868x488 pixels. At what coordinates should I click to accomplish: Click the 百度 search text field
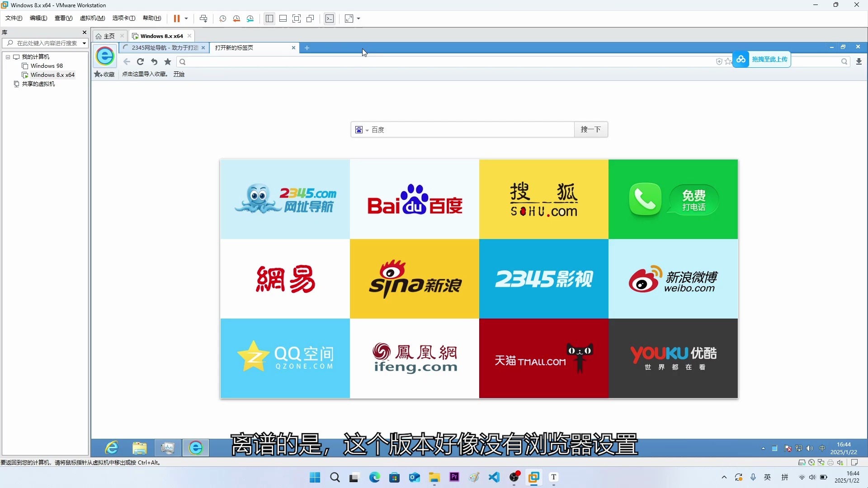point(472,130)
